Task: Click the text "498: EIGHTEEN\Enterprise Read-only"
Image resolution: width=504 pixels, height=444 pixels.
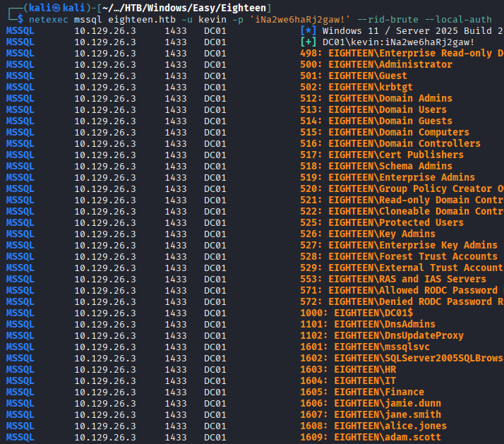Action: [396, 54]
